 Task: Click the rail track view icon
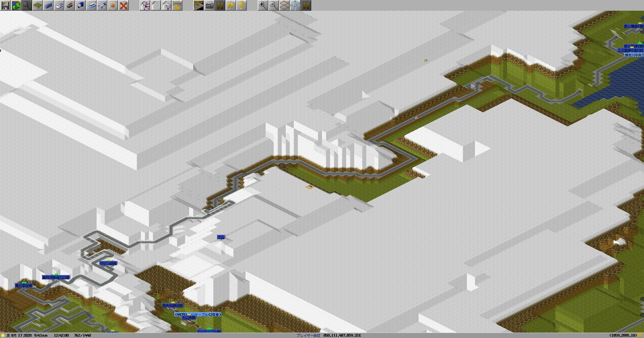click(x=199, y=5)
